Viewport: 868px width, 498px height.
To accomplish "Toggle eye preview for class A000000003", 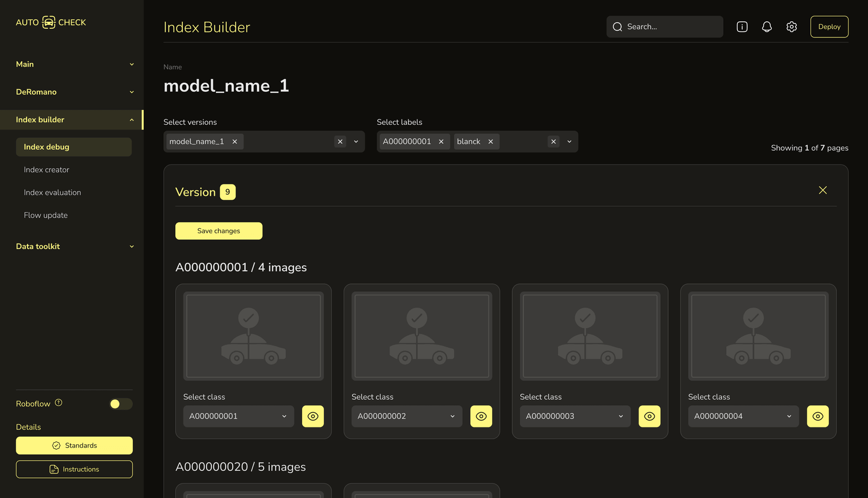I will [x=649, y=416].
